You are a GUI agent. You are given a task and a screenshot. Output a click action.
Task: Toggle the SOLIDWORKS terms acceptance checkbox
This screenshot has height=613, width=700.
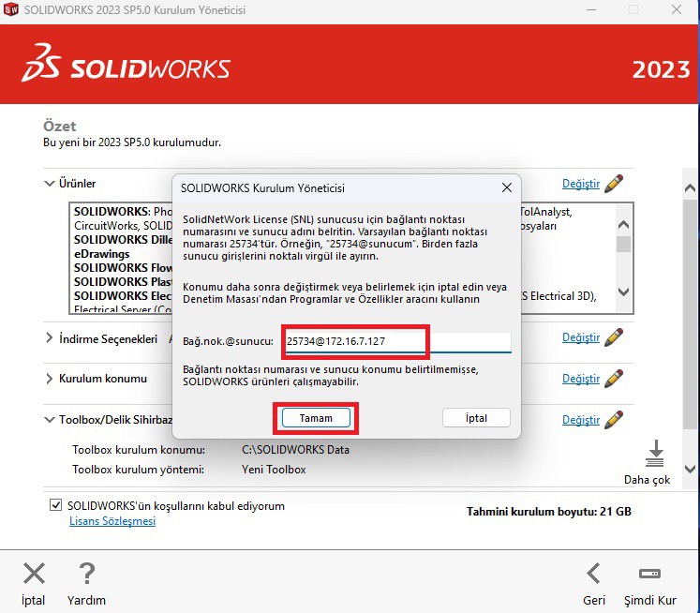[56, 505]
